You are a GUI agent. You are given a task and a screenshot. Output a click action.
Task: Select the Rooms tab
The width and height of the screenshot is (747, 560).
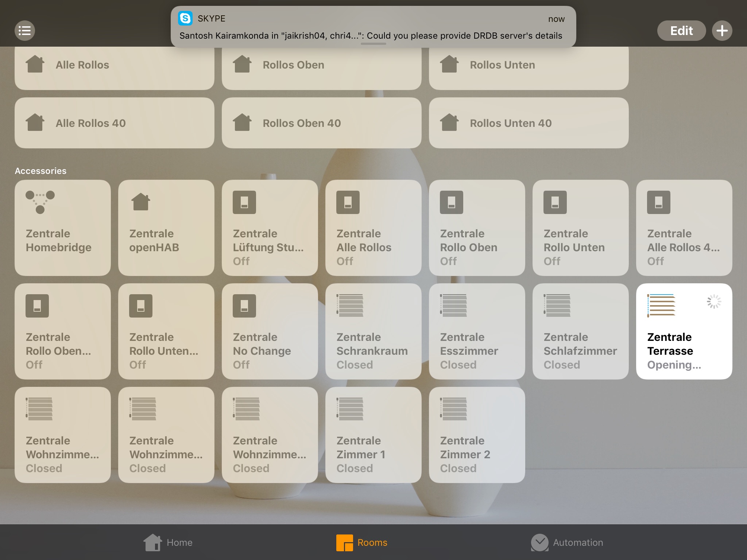coord(362,542)
